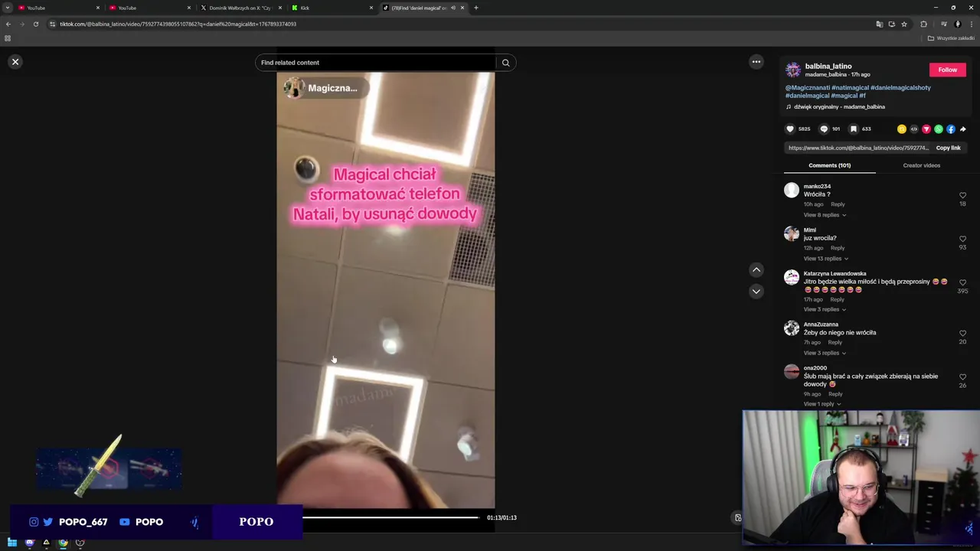980x551 pixels.
Task: Open comments via speech bubble icon
Action: tap(824, 129)
